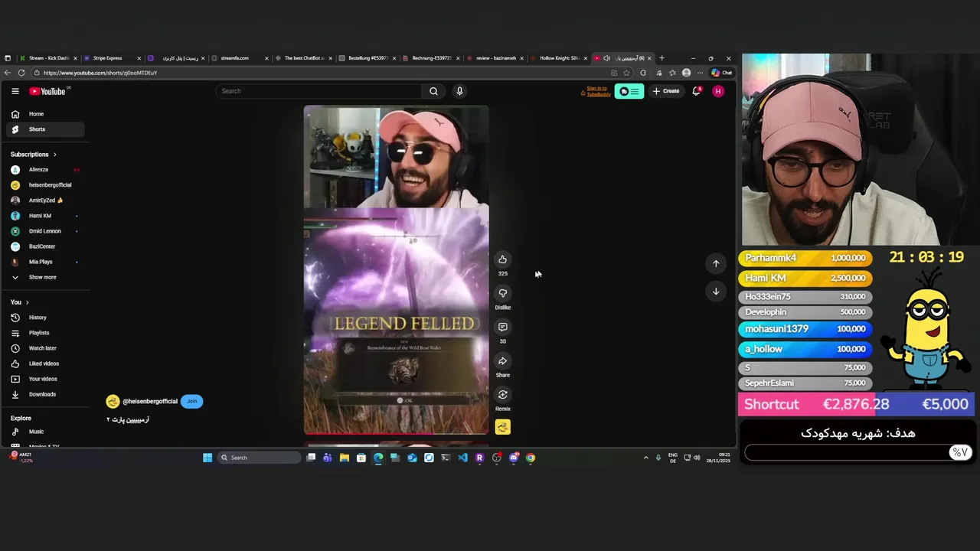This screenshot has height=551, width=980.
Task: Open Downloads in the sidebar
Action: (x=44, y=394)
